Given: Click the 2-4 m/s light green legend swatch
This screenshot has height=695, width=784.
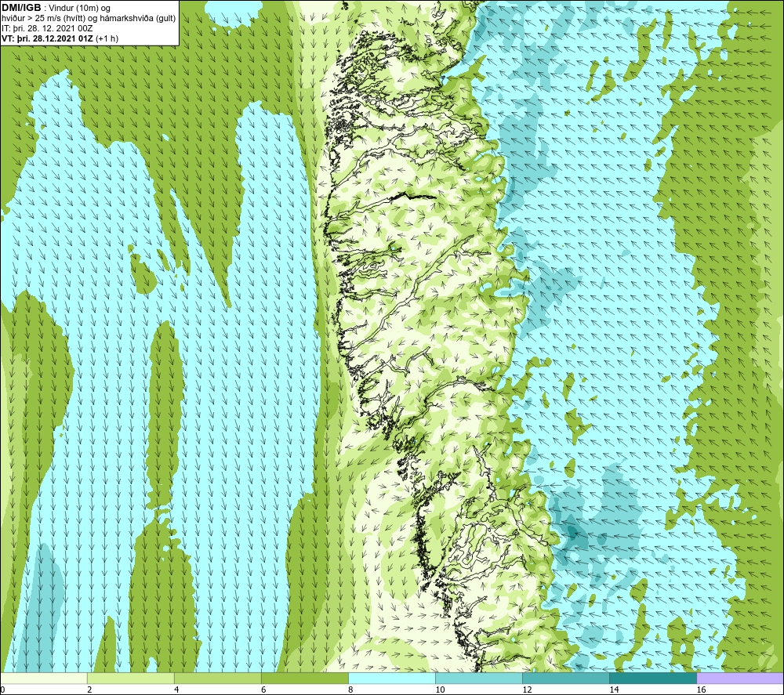Looking at the screenshot, I should coord(131,678).
